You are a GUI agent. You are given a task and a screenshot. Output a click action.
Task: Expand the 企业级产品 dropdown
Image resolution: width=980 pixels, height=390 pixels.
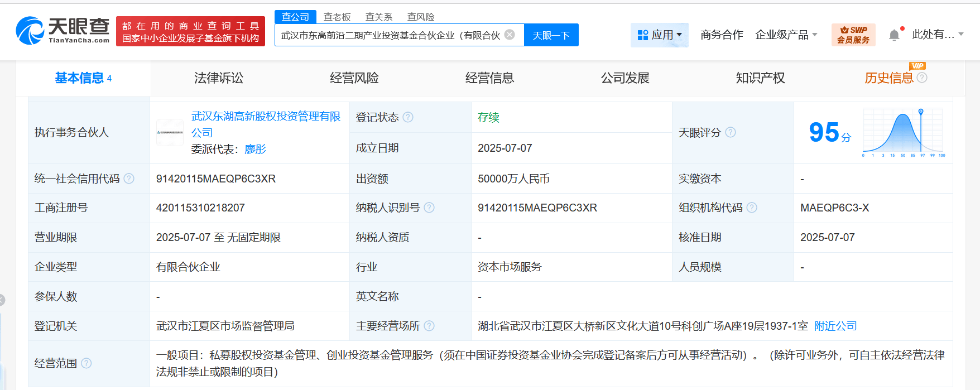(786, 35)
